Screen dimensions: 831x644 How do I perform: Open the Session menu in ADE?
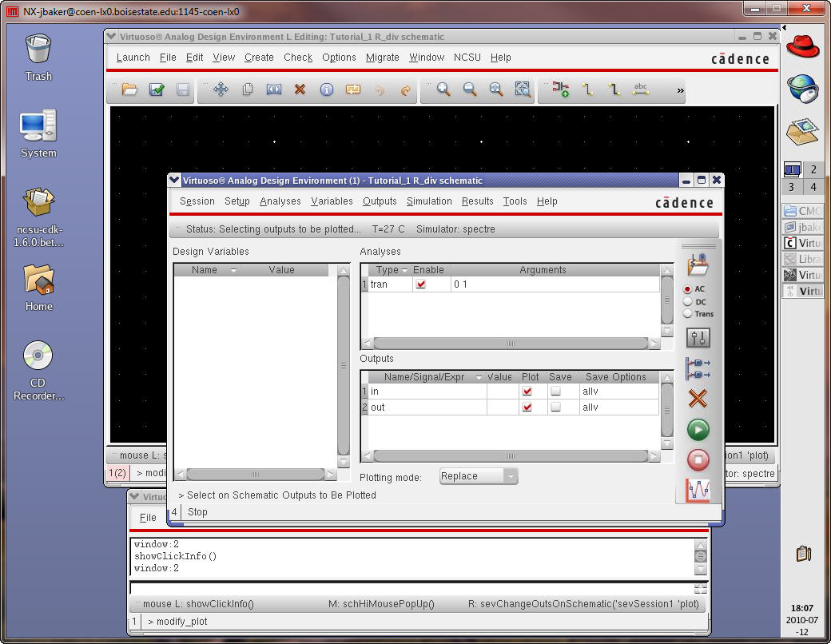point(197,201)
